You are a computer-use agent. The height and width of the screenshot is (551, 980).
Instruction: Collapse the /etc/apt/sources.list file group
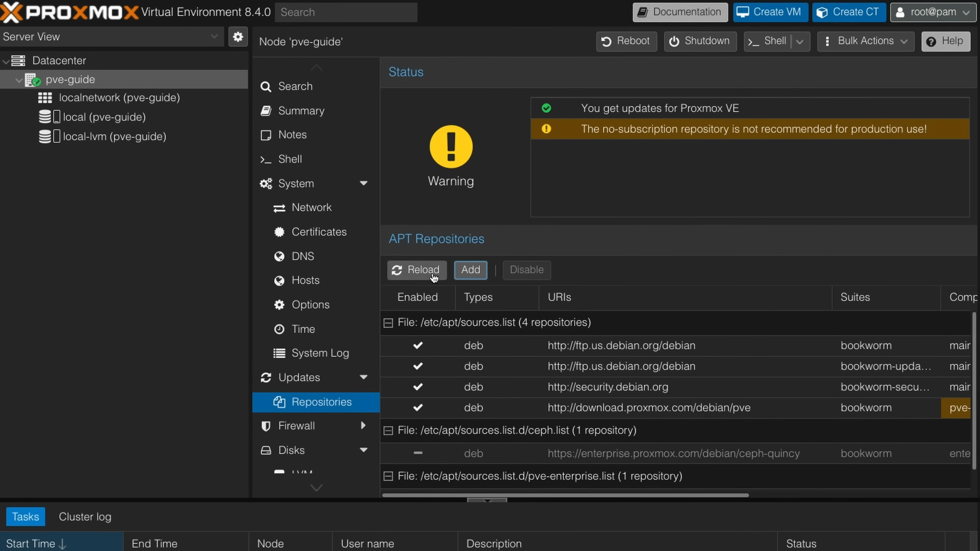pos(388,322)
